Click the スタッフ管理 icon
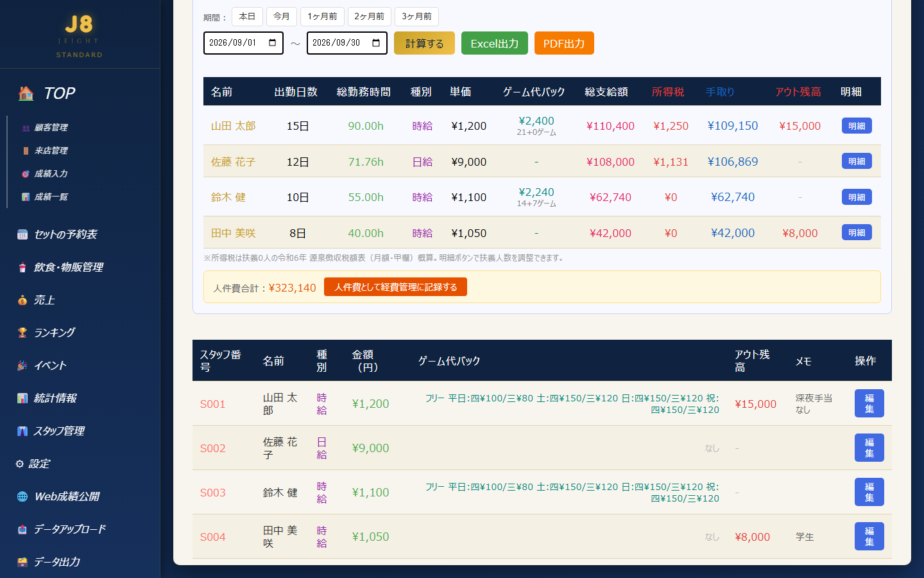924x578 pixels. click(x=22, y=431)
